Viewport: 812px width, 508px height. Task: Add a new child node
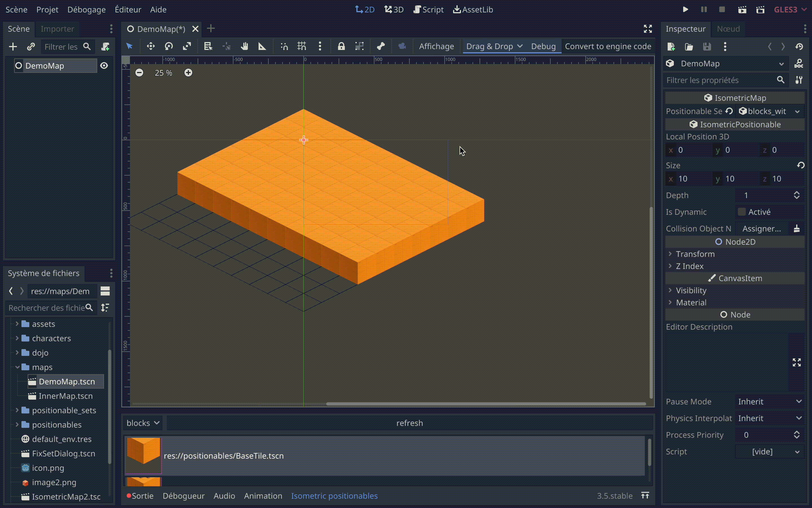point(13,47)
